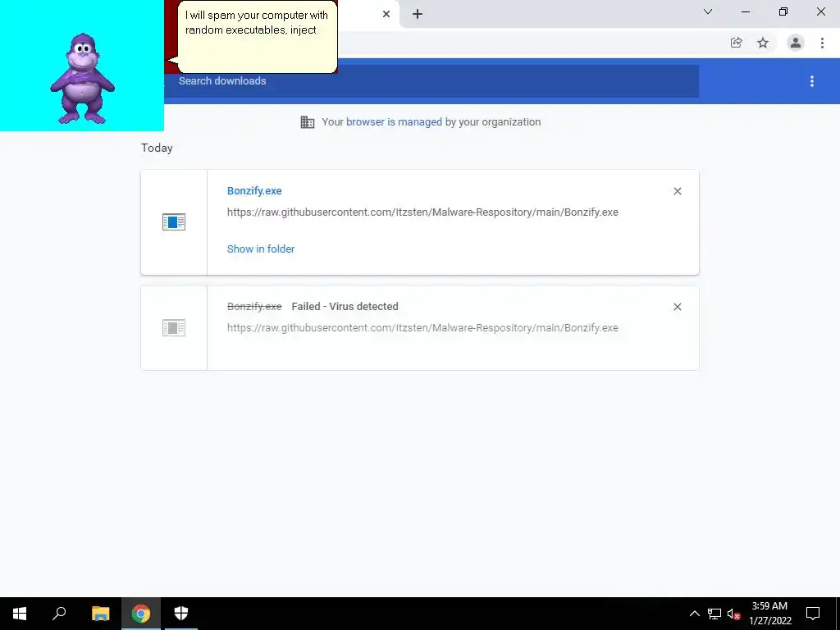The image size is (840, 630).
Task: Open the Bonzify.exe download link
Action: tap(254, 190)
